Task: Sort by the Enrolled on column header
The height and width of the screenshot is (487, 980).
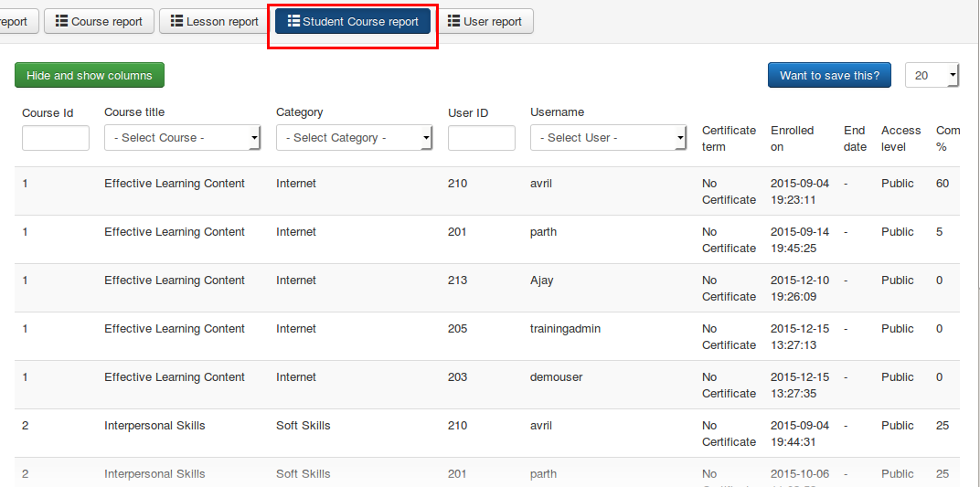Action: 792,138
